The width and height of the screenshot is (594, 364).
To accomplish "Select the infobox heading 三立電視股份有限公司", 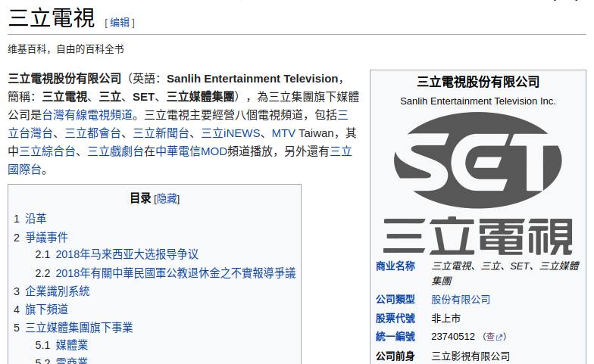I will pyautogui.click(x=477, y=82).
